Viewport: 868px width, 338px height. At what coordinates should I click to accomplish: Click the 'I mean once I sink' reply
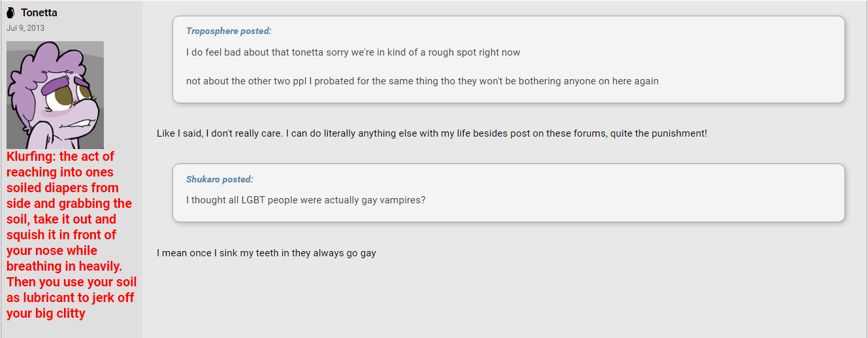point(266,253)
